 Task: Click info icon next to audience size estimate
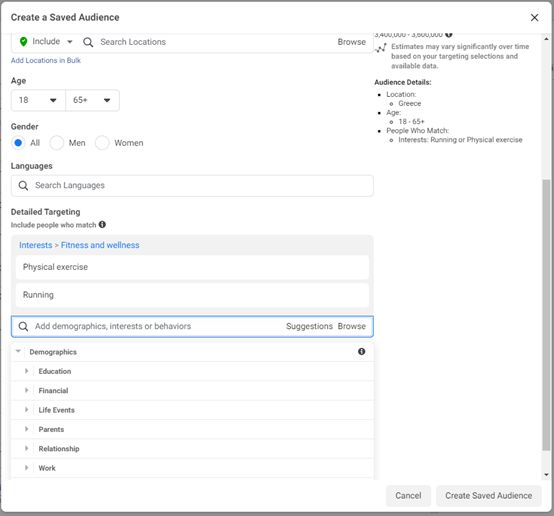(449, 35)
